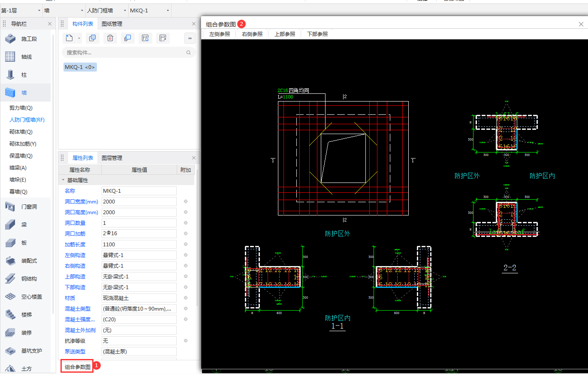588x374 pixels.
Task: Select the MKQ-1 <0> component
Action: pos(80,67)
